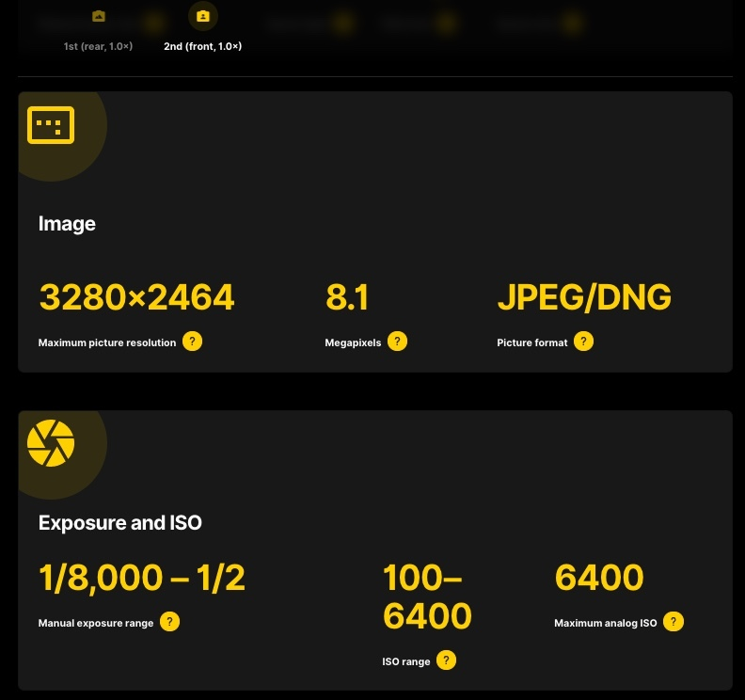Open help for ISO range
The image size is (745, 700).
click(x=446, y=660)
